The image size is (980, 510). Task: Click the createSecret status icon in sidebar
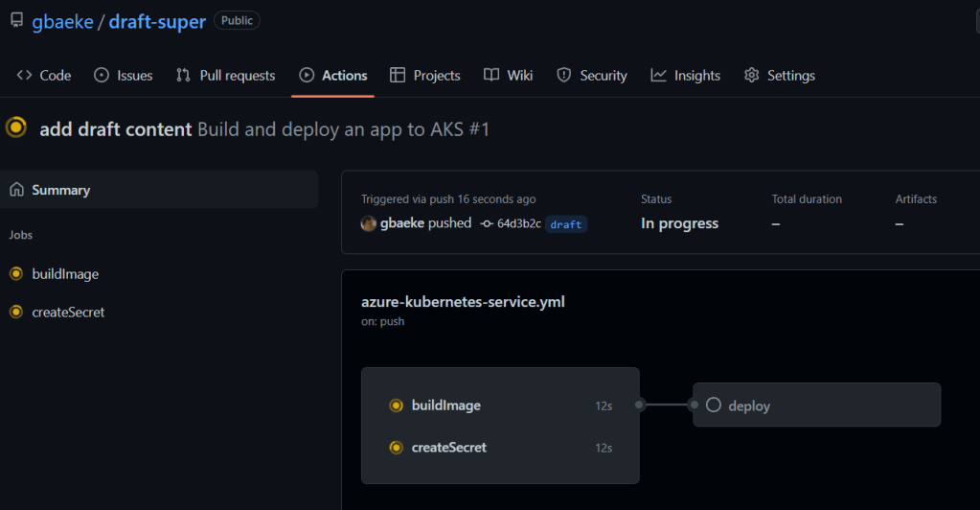click(16, 312)
